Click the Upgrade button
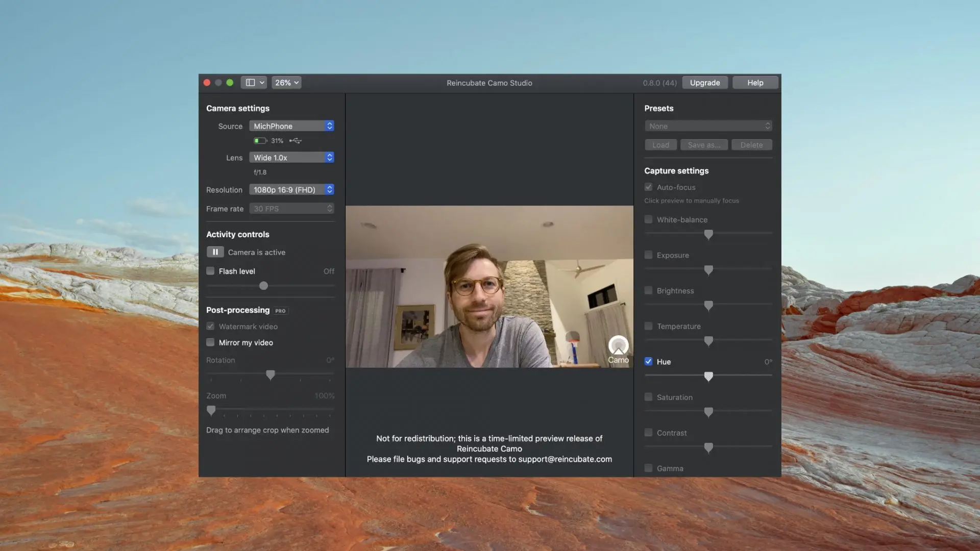Viewport: 980px width, 551px height. pos(705,82)
